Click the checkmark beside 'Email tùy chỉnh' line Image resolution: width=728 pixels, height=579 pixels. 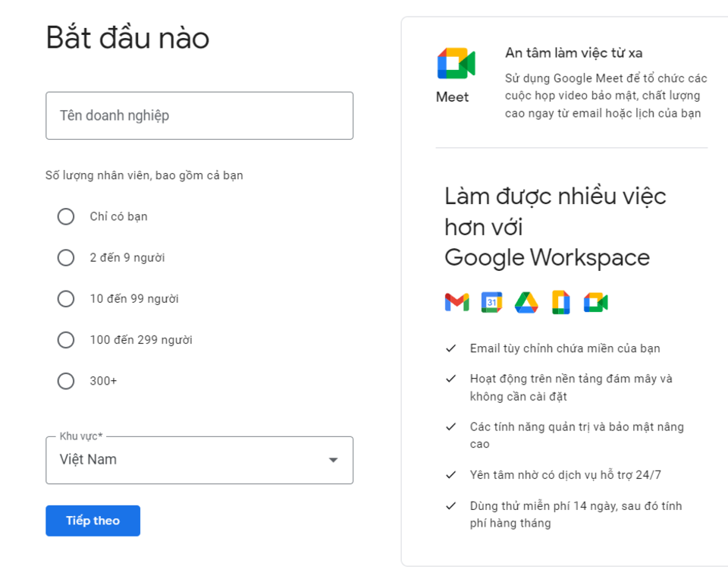(451, 348)
